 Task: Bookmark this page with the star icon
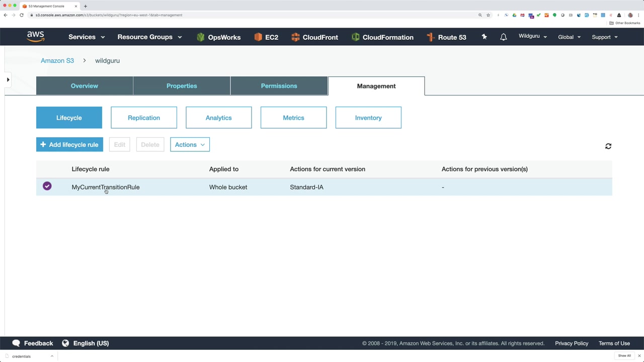tap(488, 15)
